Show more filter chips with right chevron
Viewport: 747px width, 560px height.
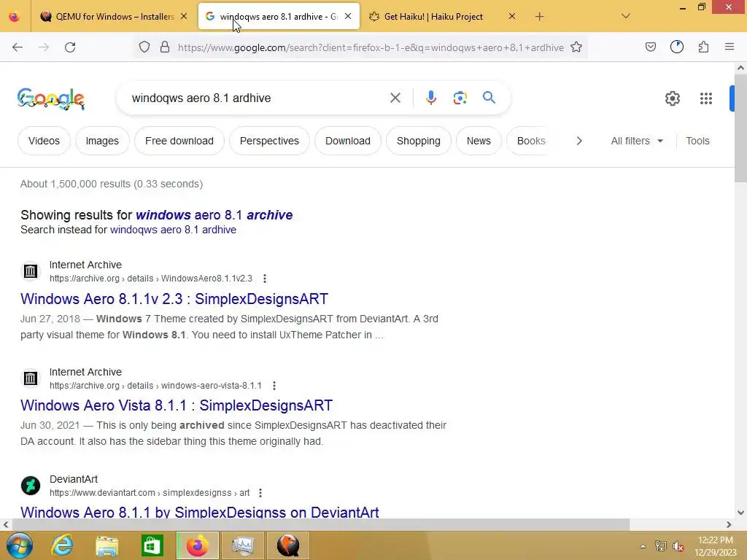pyautogui.click(x=579, y=141)
